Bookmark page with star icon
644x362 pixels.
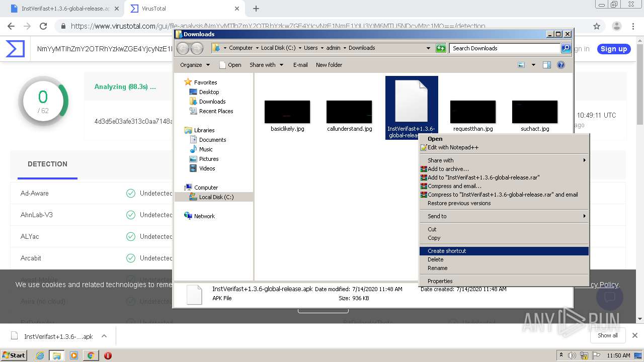(597, 26)
